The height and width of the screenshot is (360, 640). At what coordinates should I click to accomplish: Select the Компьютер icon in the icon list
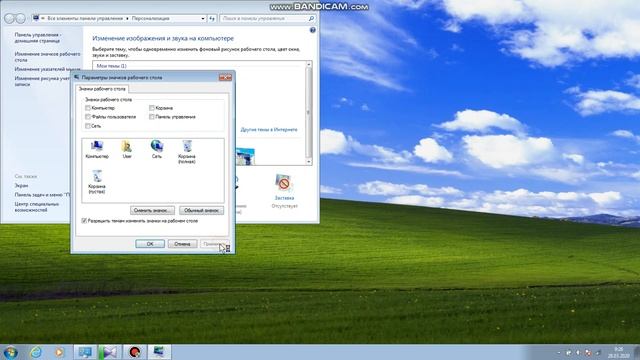[x=97, y=149]
